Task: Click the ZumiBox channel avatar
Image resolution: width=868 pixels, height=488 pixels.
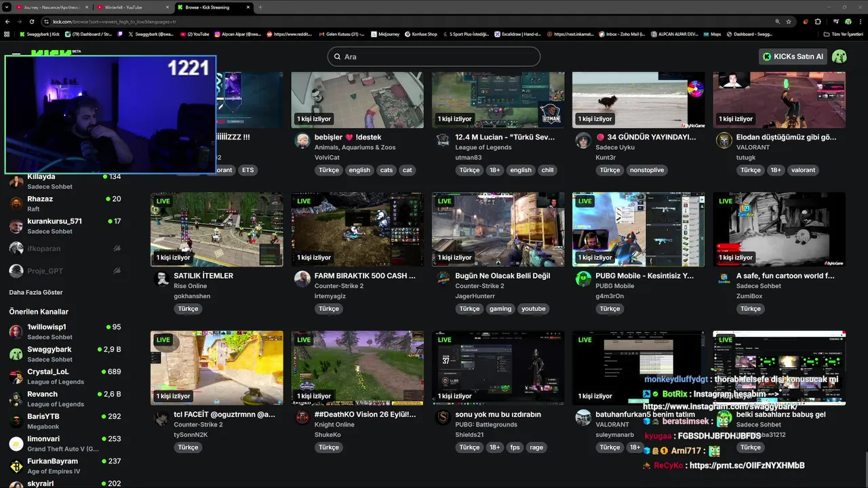Action: (x=724, y=279)
